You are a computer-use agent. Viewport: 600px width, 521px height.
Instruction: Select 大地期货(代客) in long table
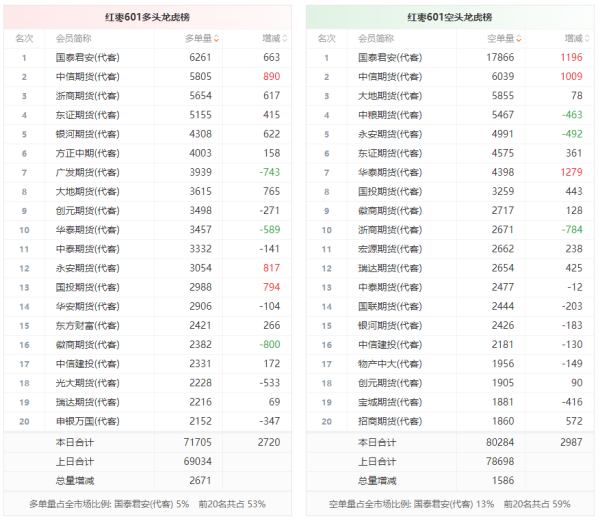pyautogui.click(x=88, y=192)
